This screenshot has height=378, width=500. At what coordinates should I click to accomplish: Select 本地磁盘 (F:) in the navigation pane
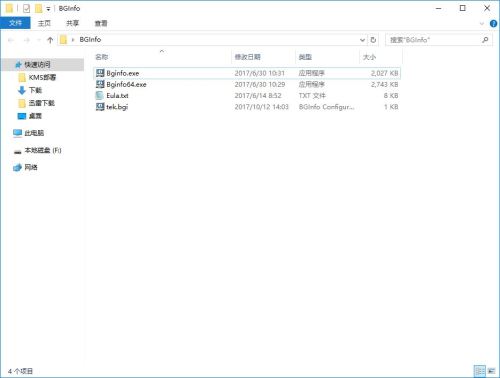(43, 150)
